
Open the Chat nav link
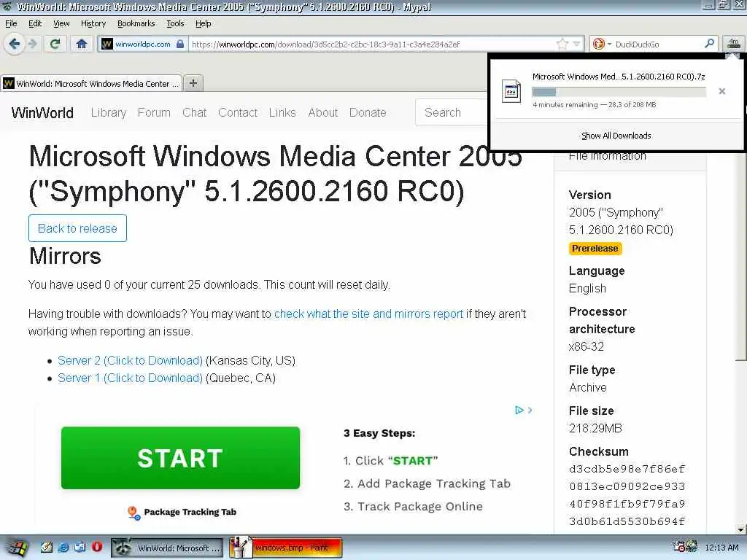[194, 113]
